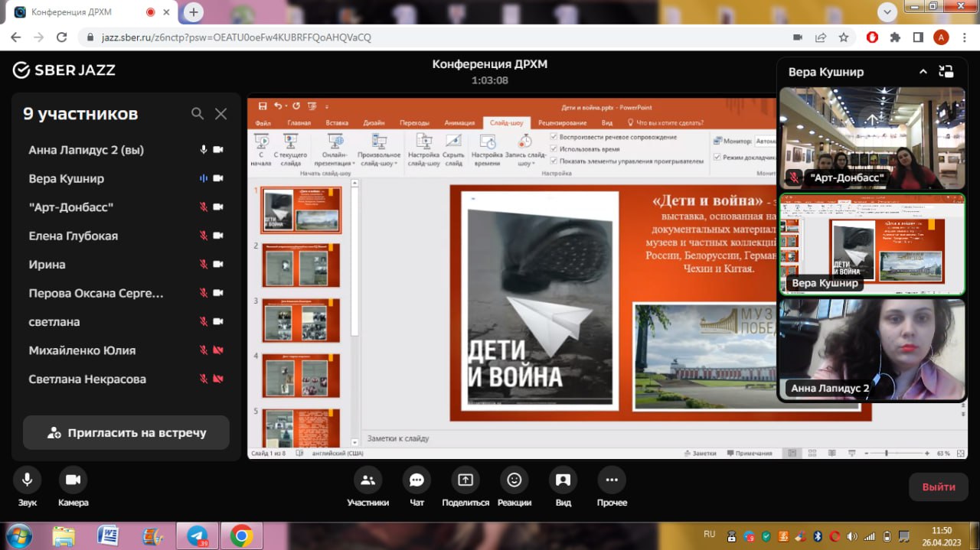Click С начала in the shared PowerPoint ribbon

(261, 149)
